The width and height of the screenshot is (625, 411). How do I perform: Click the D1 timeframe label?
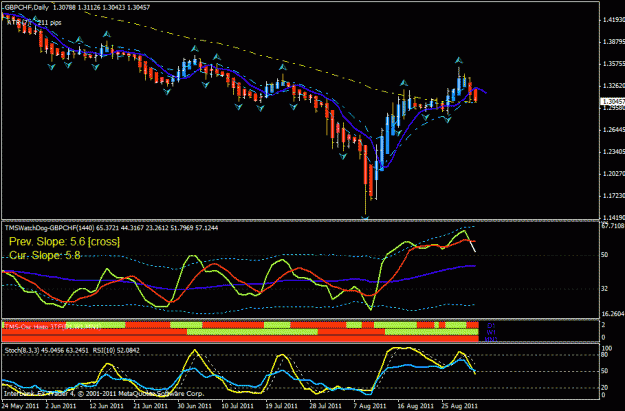[491, 326]
